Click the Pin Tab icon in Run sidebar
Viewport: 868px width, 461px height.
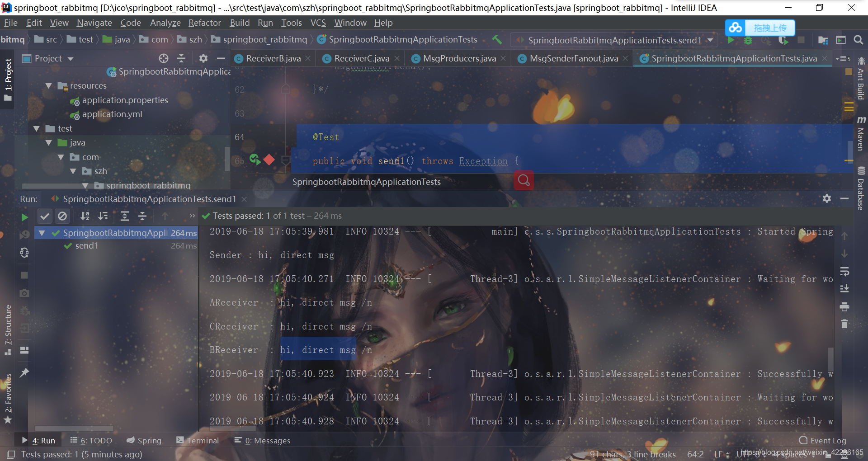24,373
